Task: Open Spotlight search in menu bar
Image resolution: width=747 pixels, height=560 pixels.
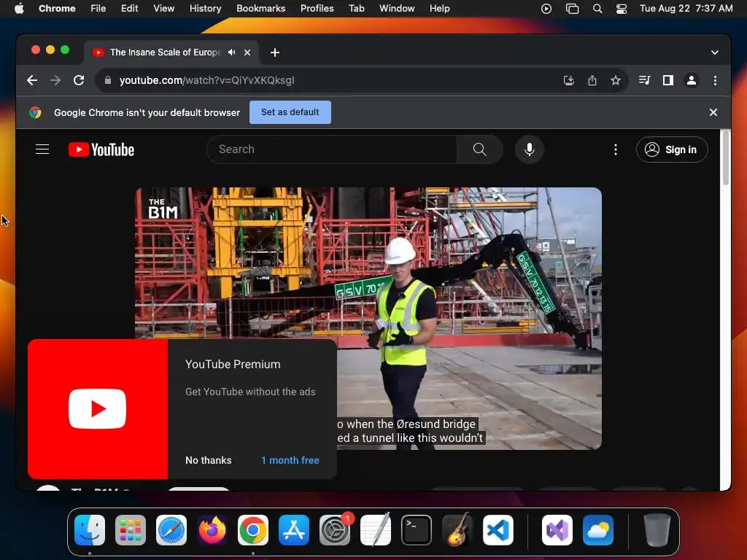Action: (597, 9)
